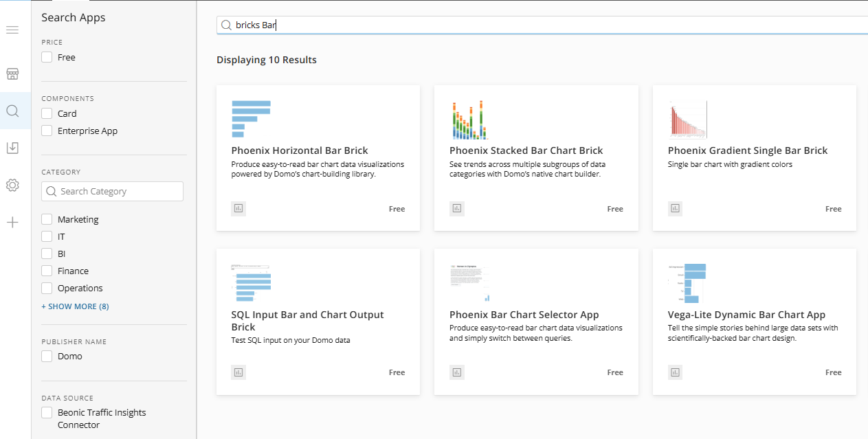Click the 'Search Apps' heading
The width and height of the screenshot is (868, 439).
pyautogui.click(x=74, y=17)
